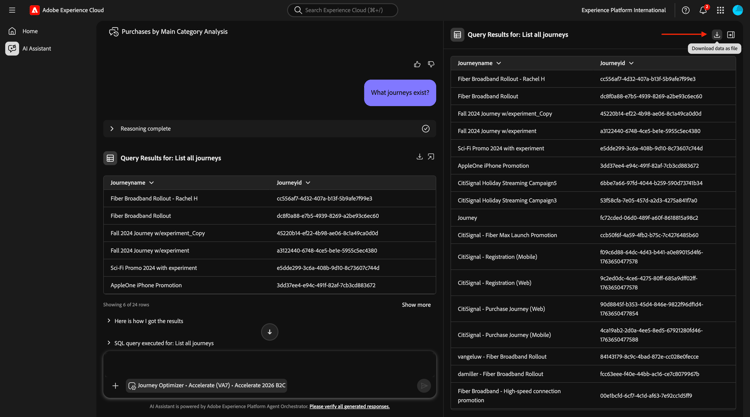This screenshot has height=417, width=750.
Task: Collapse the query results side panel
Action: pos(731,34)
